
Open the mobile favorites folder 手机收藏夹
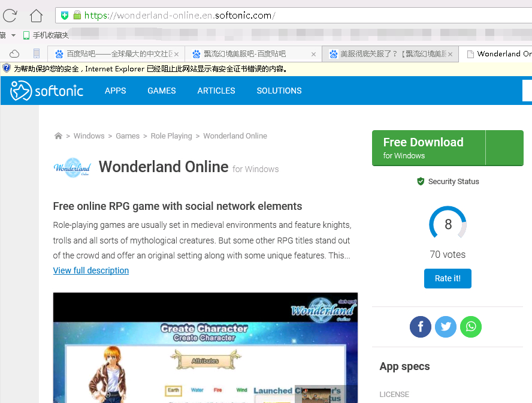click(46, 35)
